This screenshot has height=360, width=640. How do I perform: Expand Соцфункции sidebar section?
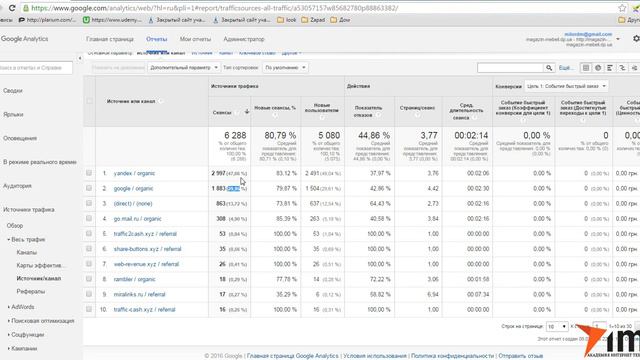point(27,335)
